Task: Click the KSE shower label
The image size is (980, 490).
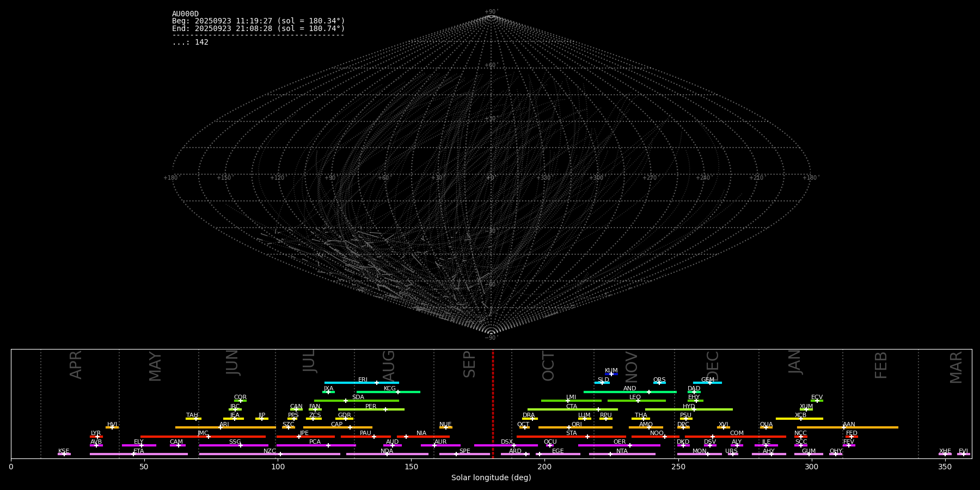Action: pyautogui.click(x=64, y=451)
